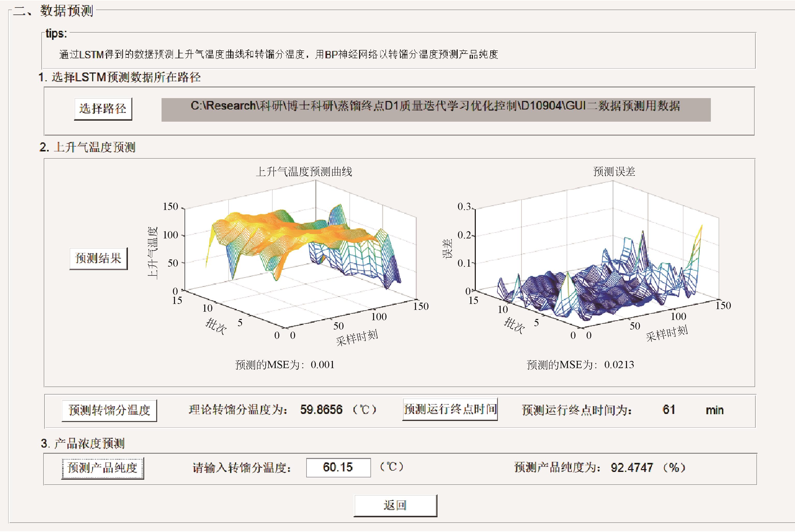
Task: Click the 选择路径 button
Action: coord(103,109)
